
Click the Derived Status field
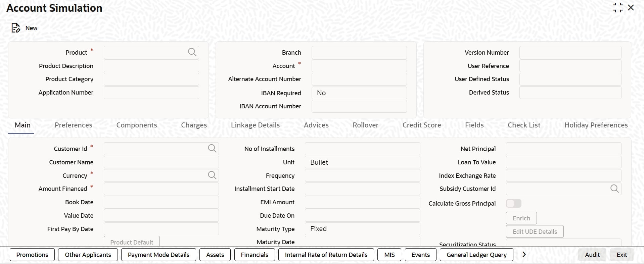(x=570, y=93)
